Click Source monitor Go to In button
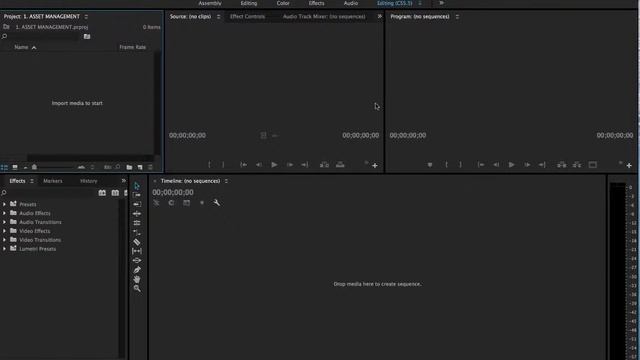Image resolution: width=640 pixels, height=360 pixels. [x=244, y=164]
